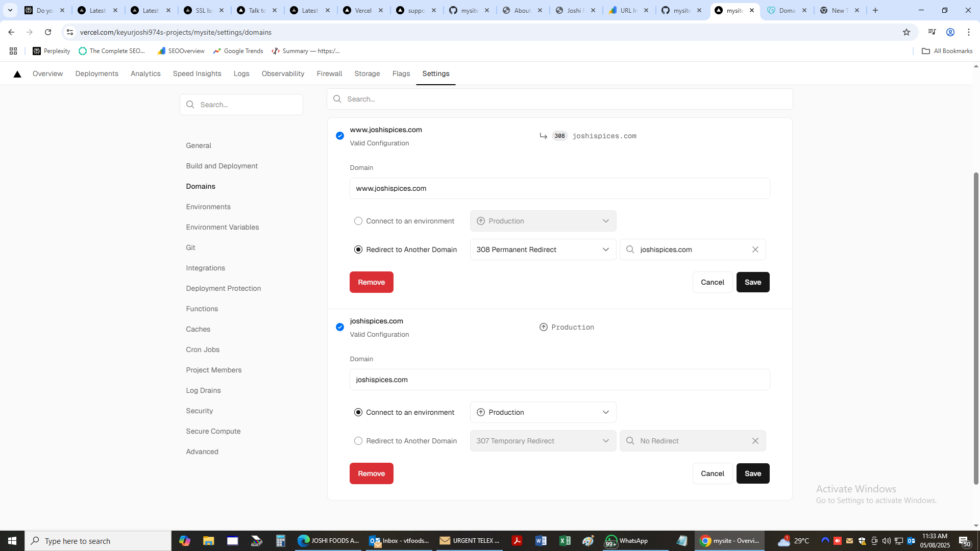
Task: Click the Vercel triangle logo icon
Action: (x=17, y=74)
